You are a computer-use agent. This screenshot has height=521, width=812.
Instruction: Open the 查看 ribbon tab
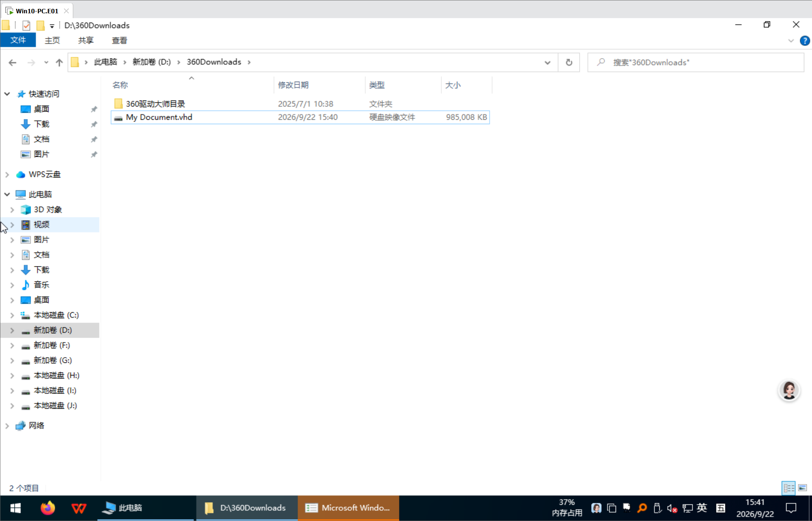coord(119,40)
